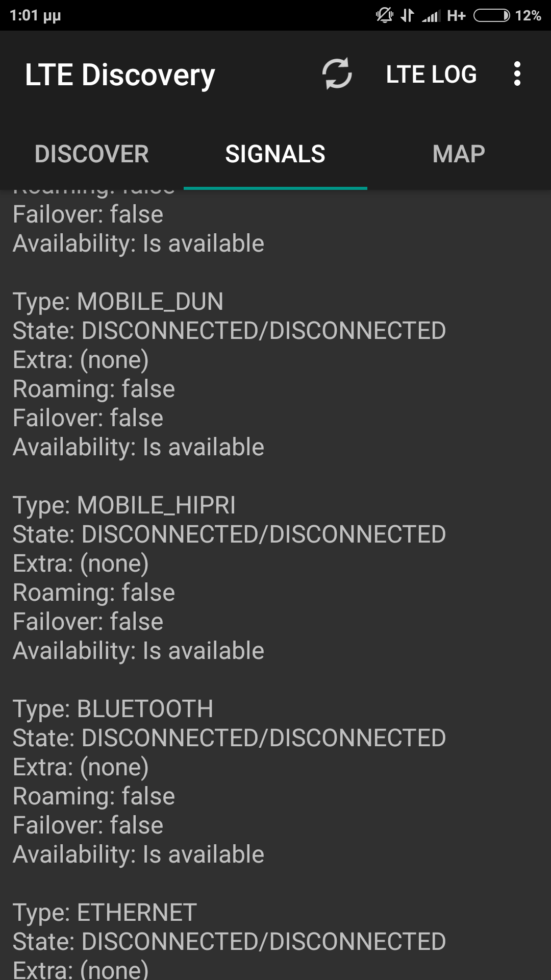Tap the refresh sync icon
This screenshot has width=551, height=980.
337,74
